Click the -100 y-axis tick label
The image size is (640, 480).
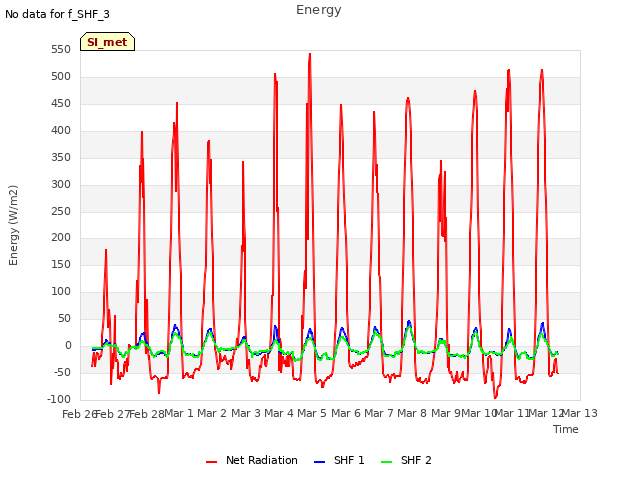[x=59, y=399]
